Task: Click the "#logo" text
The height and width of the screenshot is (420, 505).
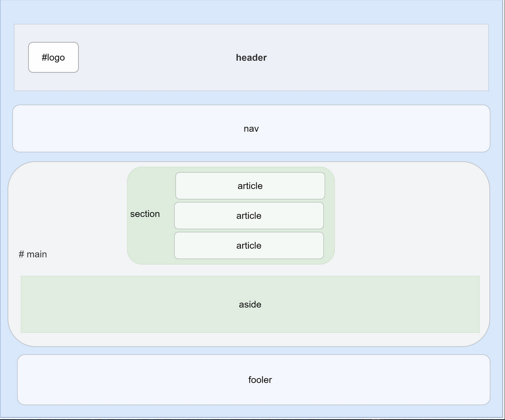Action: (x=53, y=58)
